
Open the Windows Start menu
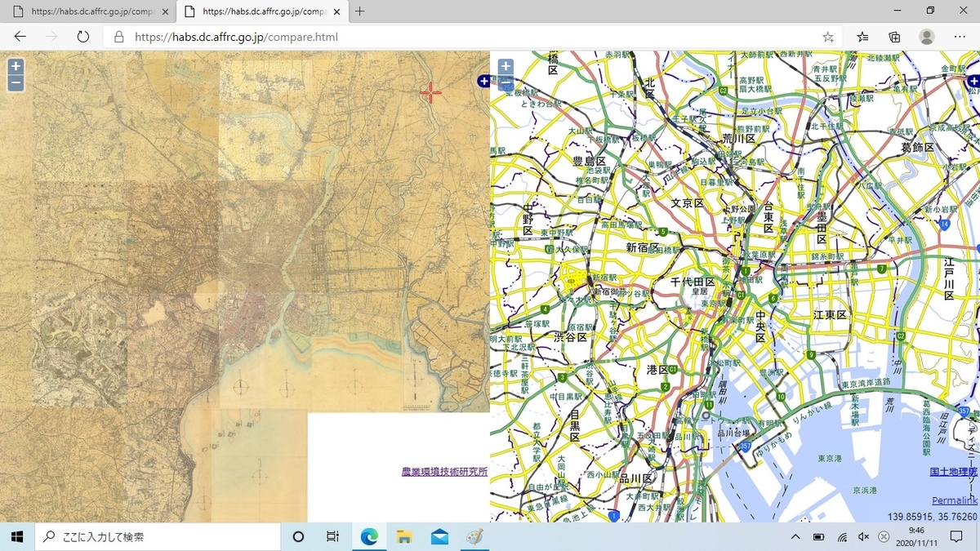16,536
